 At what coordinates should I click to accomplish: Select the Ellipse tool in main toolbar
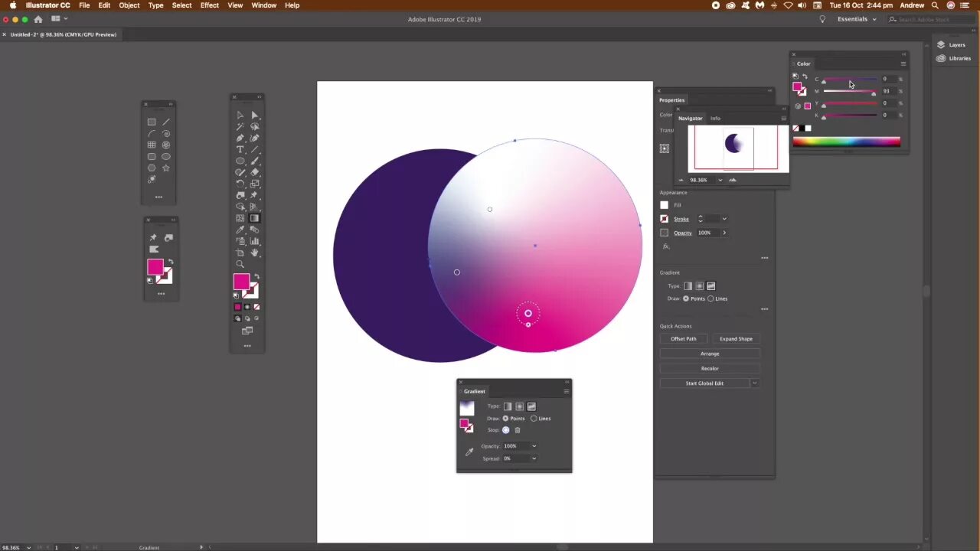click(x=240, y=161)
